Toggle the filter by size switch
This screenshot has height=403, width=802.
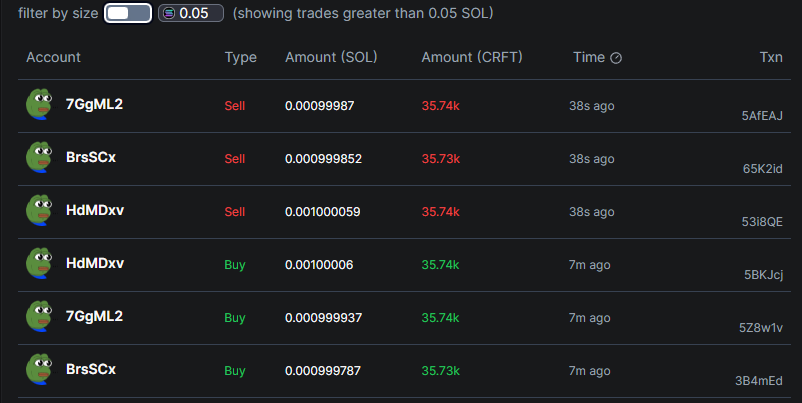pos(128,13)
